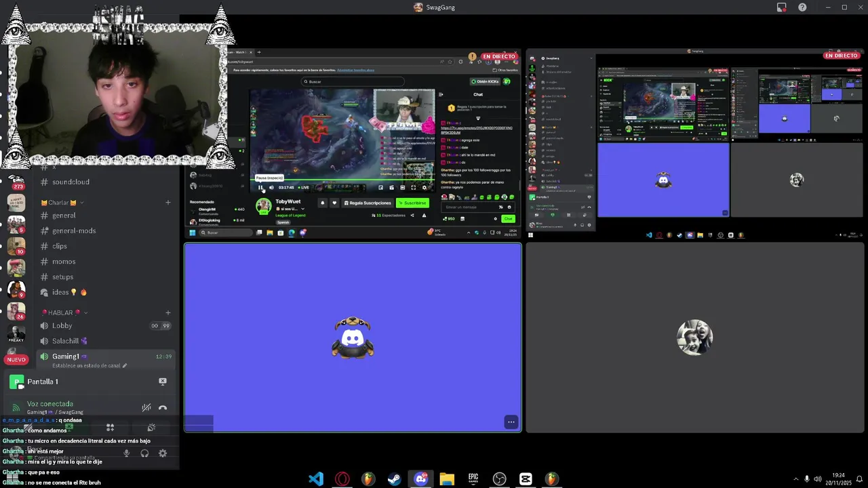Open the Windows notification bell
Viewport: 868px width, 488px height.
coord(859,479)
